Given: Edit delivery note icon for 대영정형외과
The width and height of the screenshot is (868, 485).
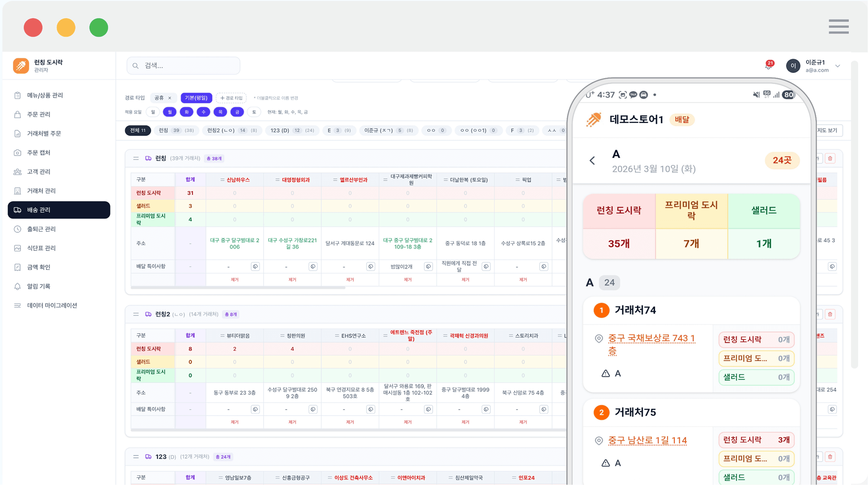Looking at the screenshot, I should point(313,266).
